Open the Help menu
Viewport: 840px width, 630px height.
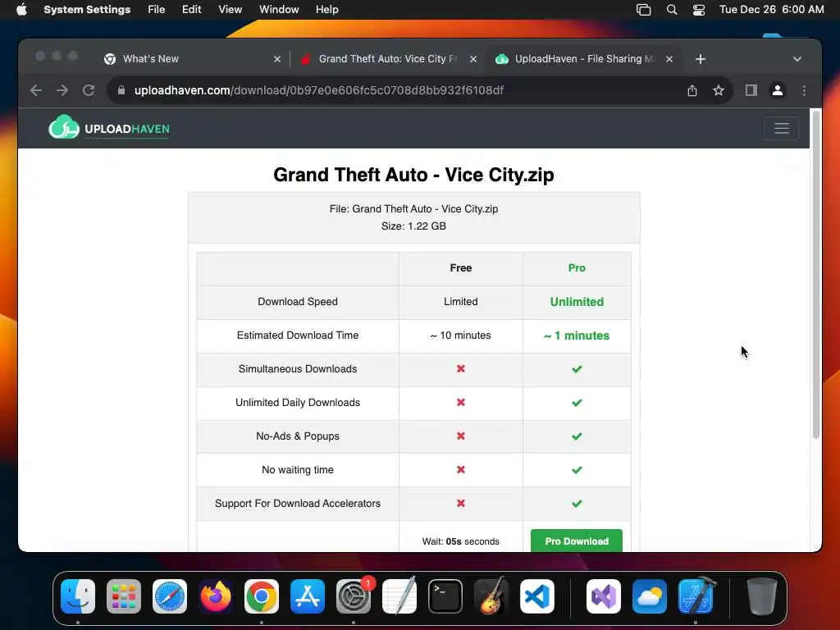pyautogui.click(x=326, y=10)
